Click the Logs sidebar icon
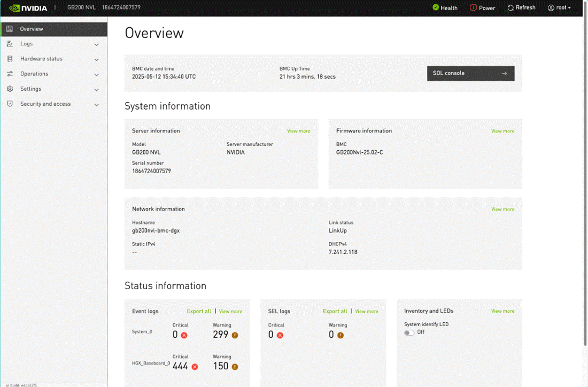588x387 pixels. (x=10, y=44)
